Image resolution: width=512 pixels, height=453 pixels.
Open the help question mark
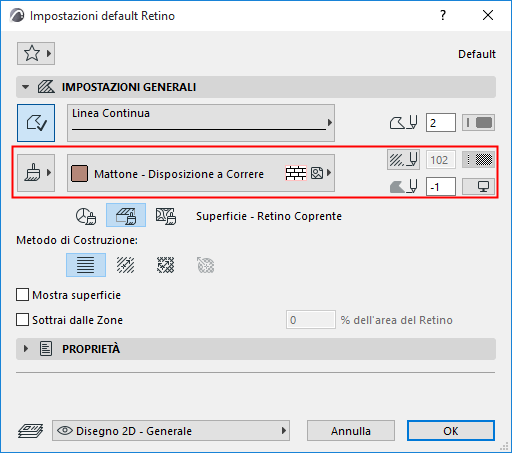[443, 15]
